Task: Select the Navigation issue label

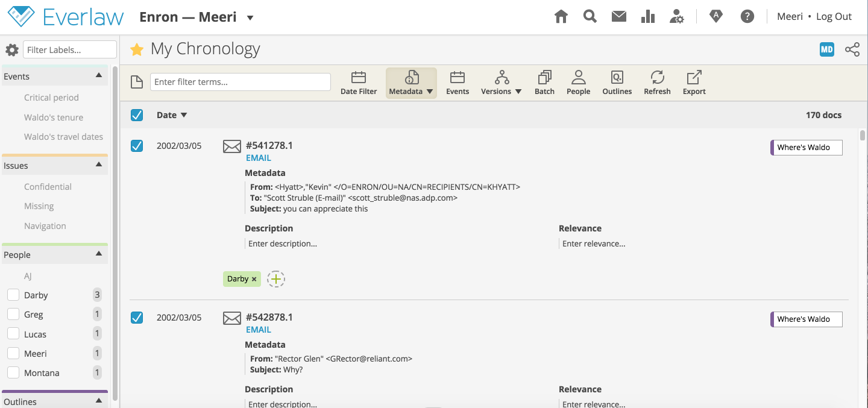Action: [x=45, y=226]
